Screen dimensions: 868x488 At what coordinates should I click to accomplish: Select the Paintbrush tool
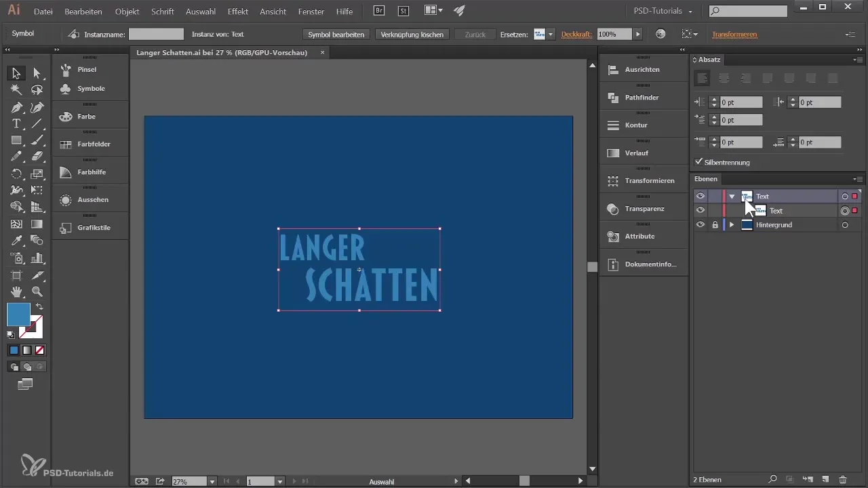point(37,140)
